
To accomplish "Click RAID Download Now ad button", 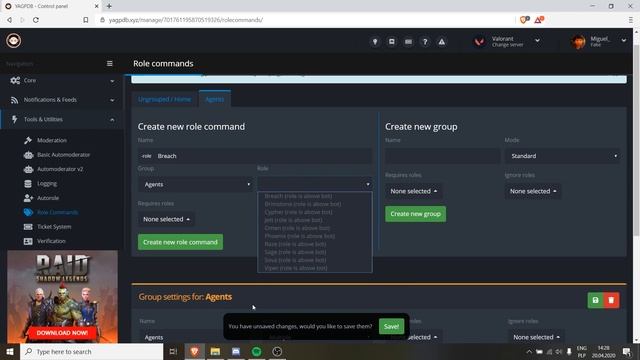I will [62, 333].
